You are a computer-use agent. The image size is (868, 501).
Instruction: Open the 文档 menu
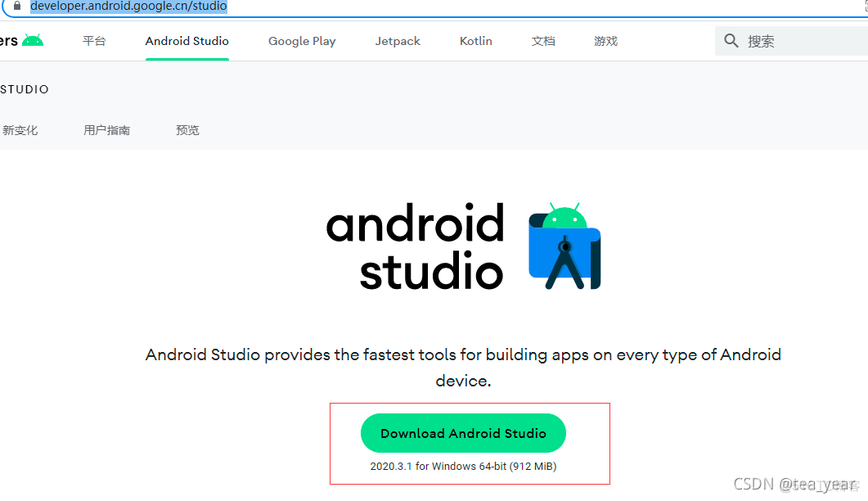click(542, 41)
